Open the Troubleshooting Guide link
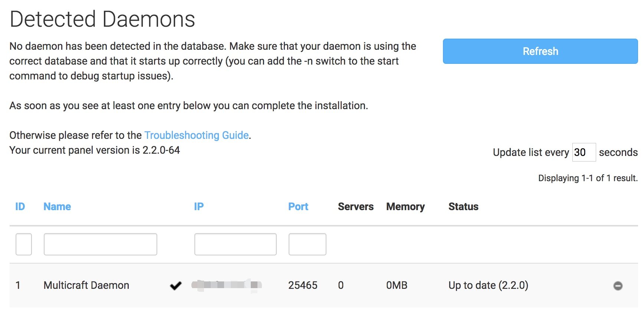The image size is (644, 323). point(196,135)
